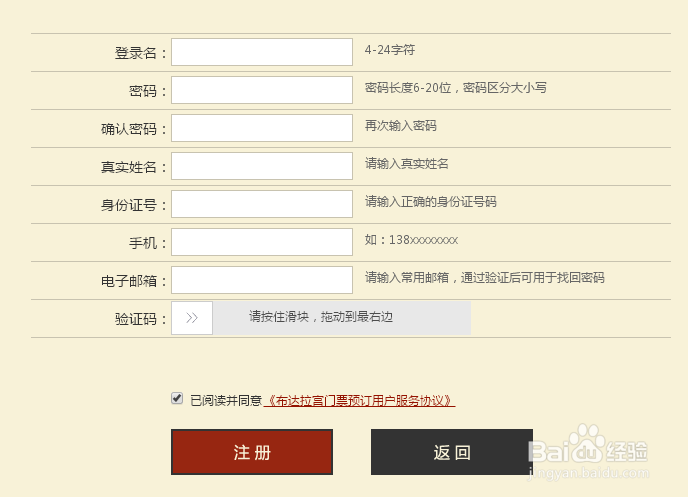Focus the 电子邮箱 email input field
Image resolution: width=688 pixels, height=497 pixels.
point(262,280)
